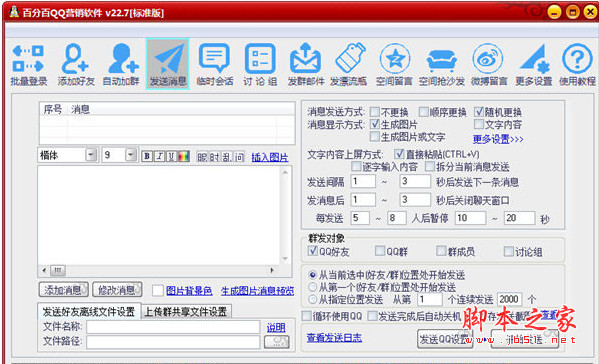599x364 pixels.
Task: Toggle underline U formatting button
Action: [x=172, y=156]
